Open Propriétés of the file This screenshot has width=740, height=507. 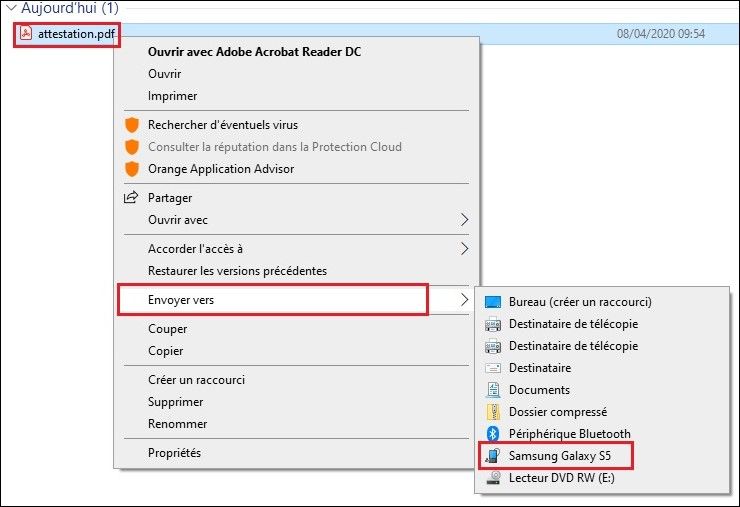tap(174, 453)
